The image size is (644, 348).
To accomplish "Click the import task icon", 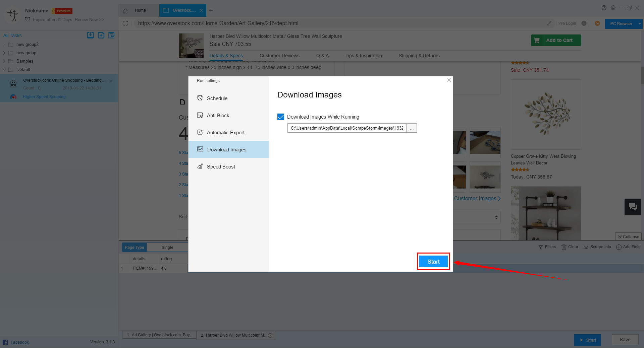I will click(x=91, y=35).
